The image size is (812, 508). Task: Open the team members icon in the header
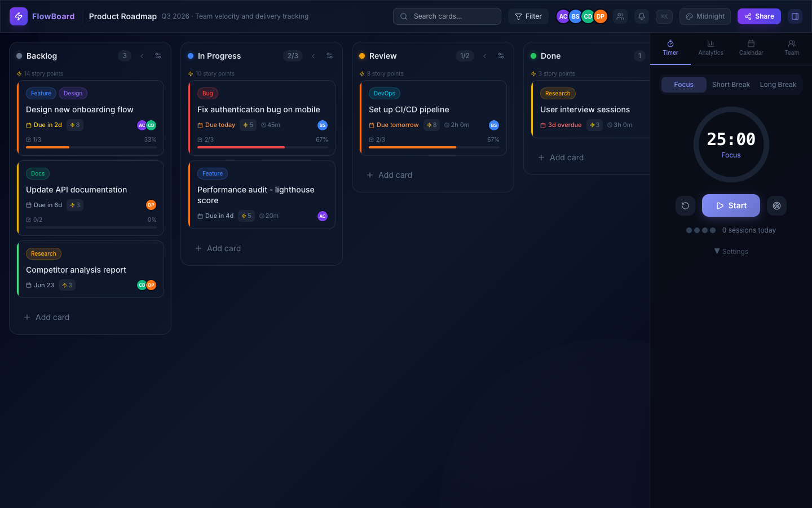(620, 16)
